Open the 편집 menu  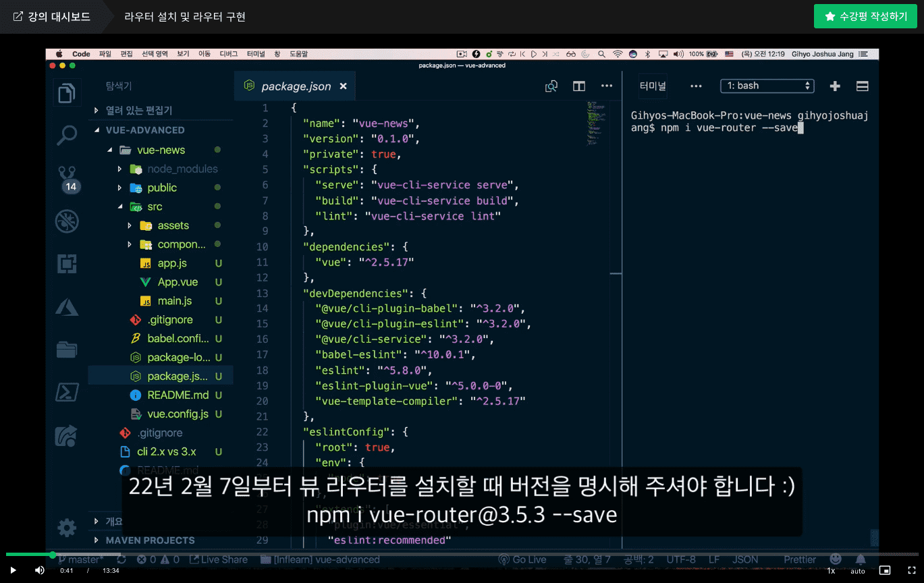coord(126,54)
